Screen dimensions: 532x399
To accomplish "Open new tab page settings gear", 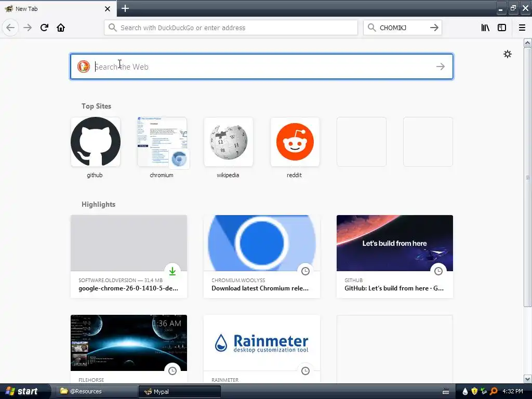I will click(x=507, y=54).
